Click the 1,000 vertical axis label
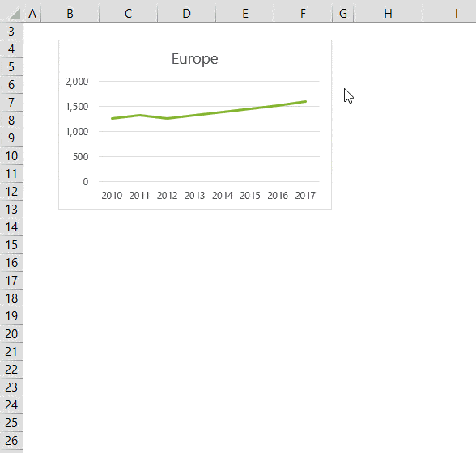 (x=77, y=132)
